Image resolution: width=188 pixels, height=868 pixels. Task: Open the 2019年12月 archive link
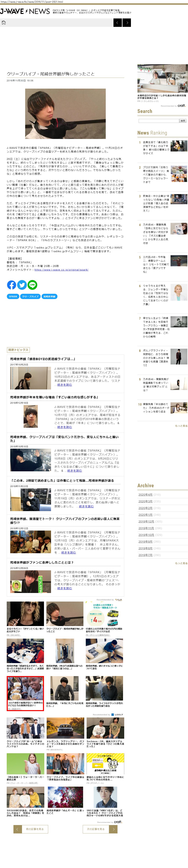click(146, 521)
